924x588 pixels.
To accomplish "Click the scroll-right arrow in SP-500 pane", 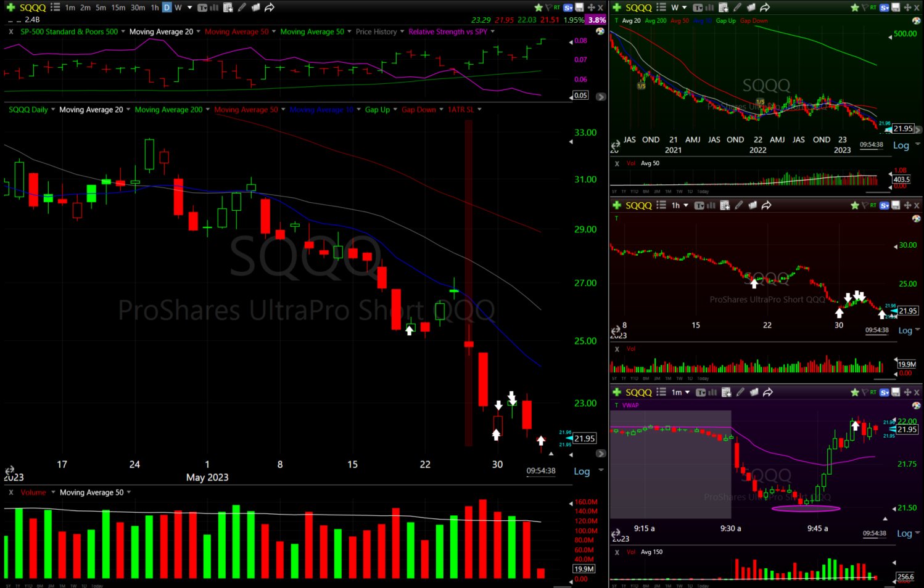I will [x=601, y=97].
